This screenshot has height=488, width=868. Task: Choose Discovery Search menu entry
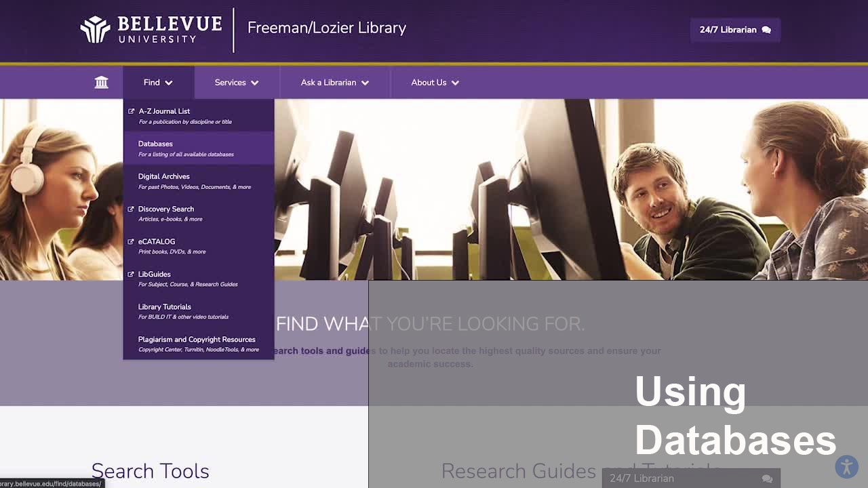(199, 213)
